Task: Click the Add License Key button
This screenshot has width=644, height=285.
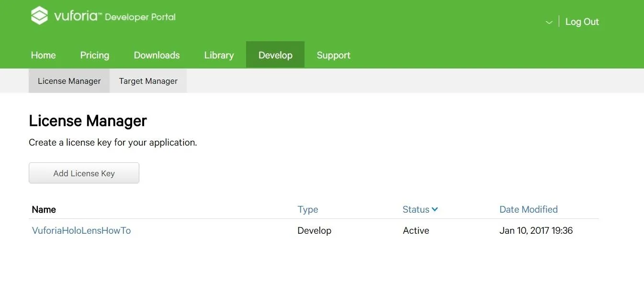Action: click(x=84, y=173)
